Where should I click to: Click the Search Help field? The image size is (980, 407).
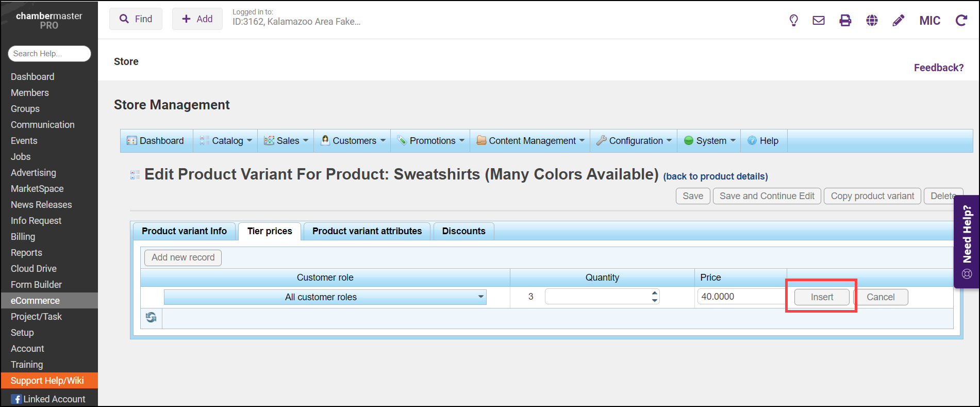(49, 54)
